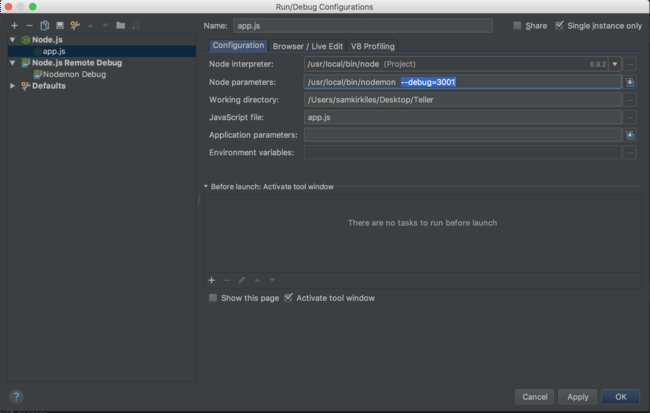Open edit defaults wrench icon
Screen dimensions: 650x413
(75, 25)
